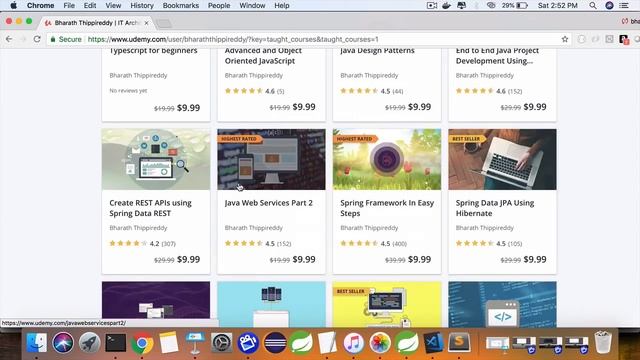Open Notification Center from the menu bar
Viewport: 640px width, 360px height.
[624, 5]
